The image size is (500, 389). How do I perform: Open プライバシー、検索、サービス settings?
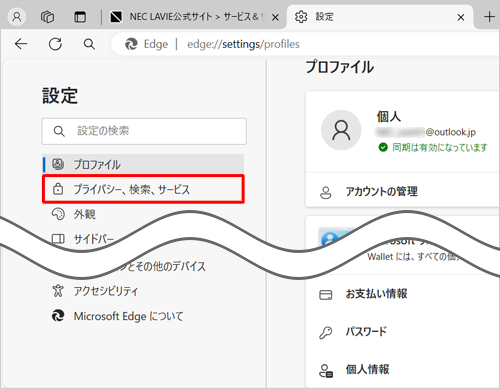pos(143,189)
